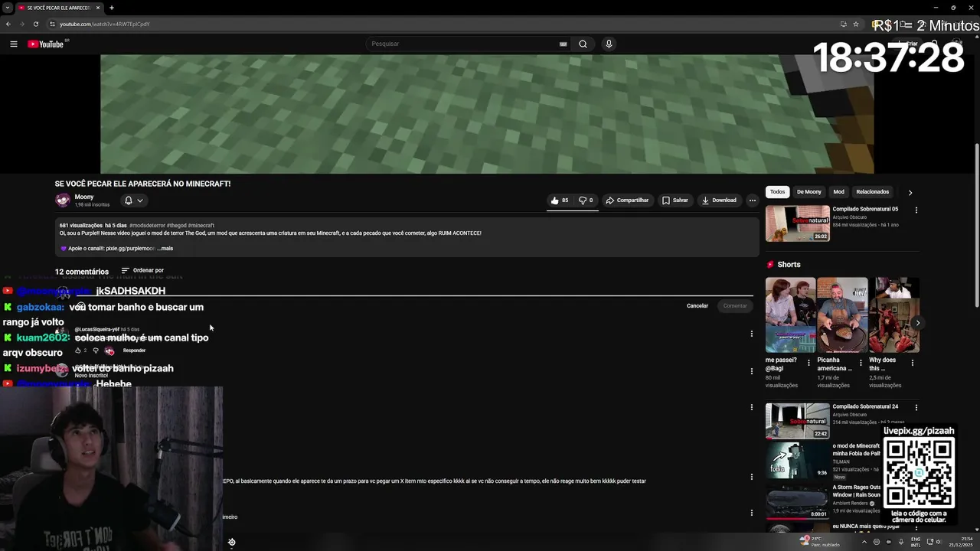Open the notification bell dropdown for Moony
This screenshot has height=551, width=980.
(x=133, y=201)
